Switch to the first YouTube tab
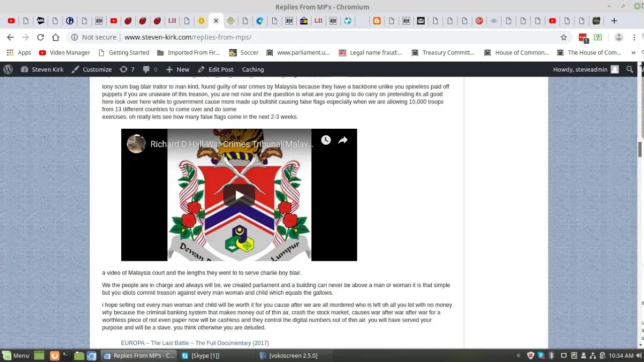Viewport: 644px width, 362px height. (11, 21)
